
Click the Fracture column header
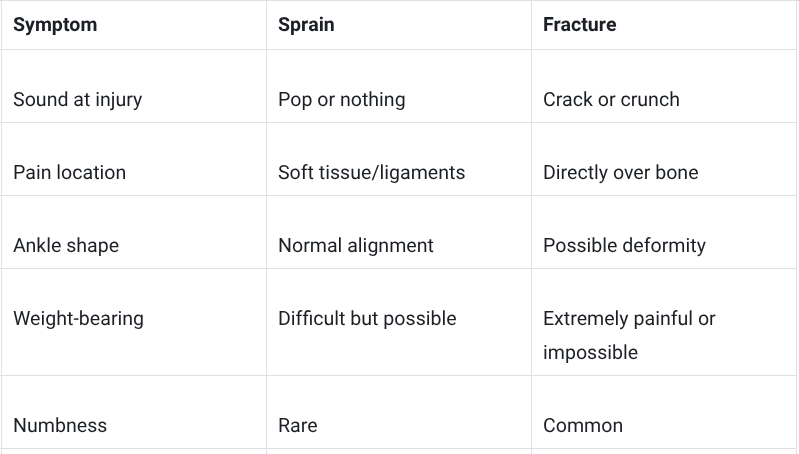(579, 24)
